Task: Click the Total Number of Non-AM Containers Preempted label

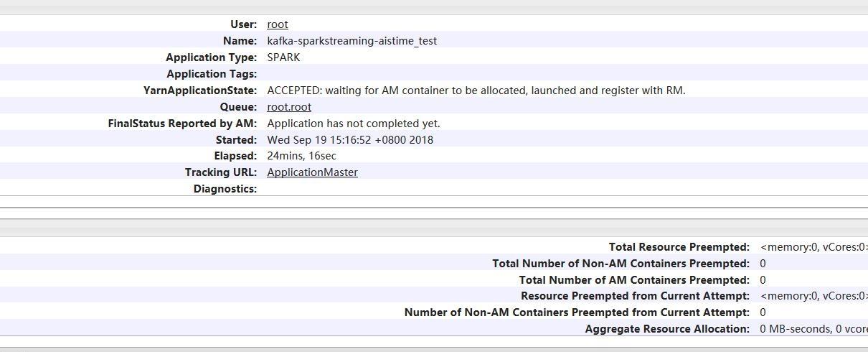Action: pyautogui.click(x=621, y=264)
